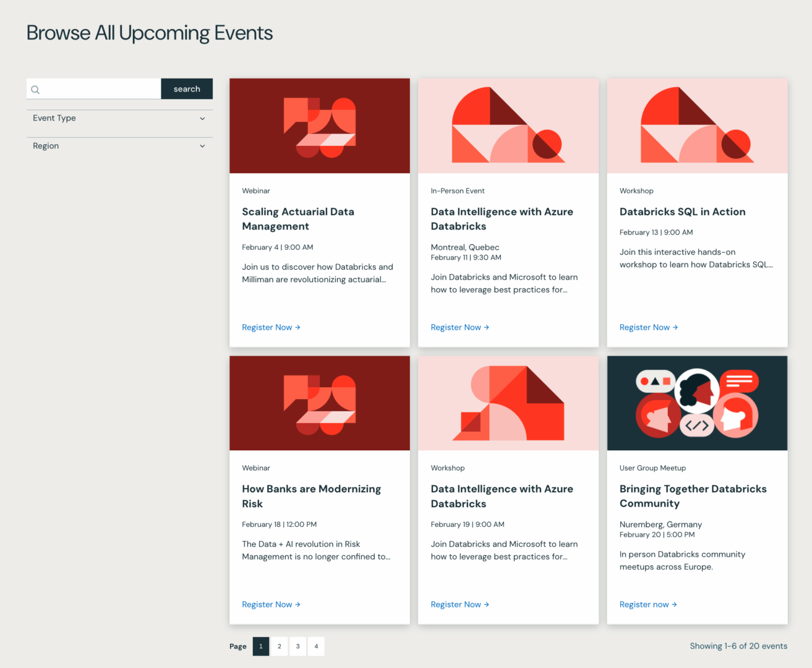This screenshot has height=668, width=812.
Task: Go to page 2 of events
Action: pyautogui.click(x=279, y=646)
